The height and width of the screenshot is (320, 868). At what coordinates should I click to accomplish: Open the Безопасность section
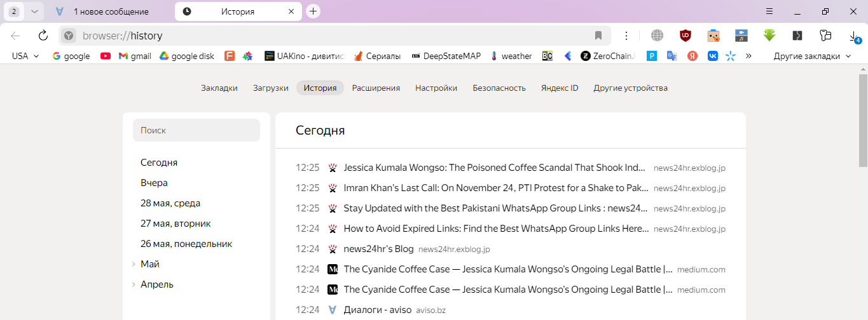pyautogui.click(x=499, y=88)
